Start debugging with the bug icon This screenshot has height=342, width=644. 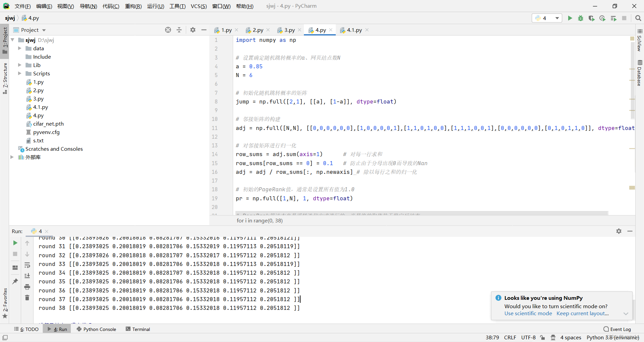(581, 18)
